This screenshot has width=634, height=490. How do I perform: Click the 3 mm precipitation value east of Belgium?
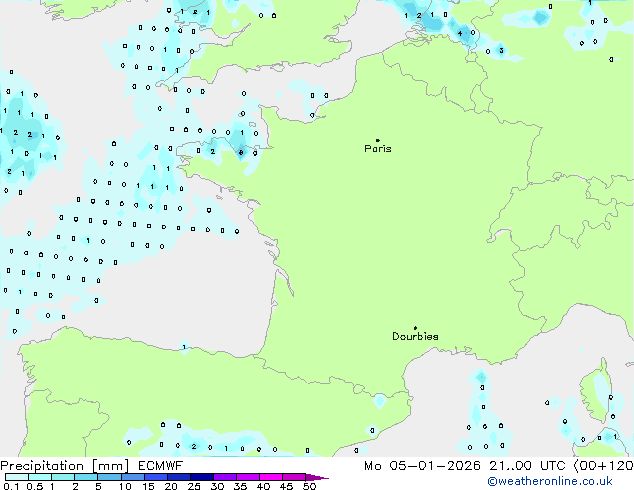click(501, 51)
